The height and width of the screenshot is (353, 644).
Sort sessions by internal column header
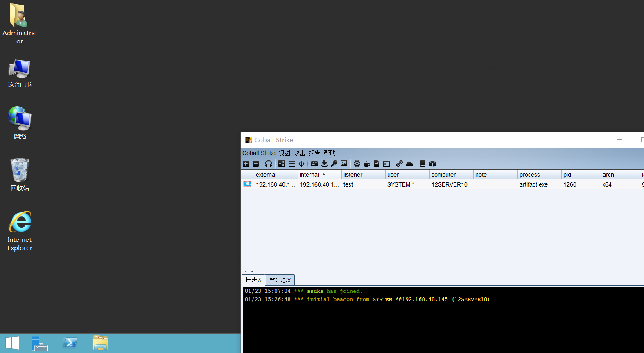pyautogui.click(x=319, y=175)
